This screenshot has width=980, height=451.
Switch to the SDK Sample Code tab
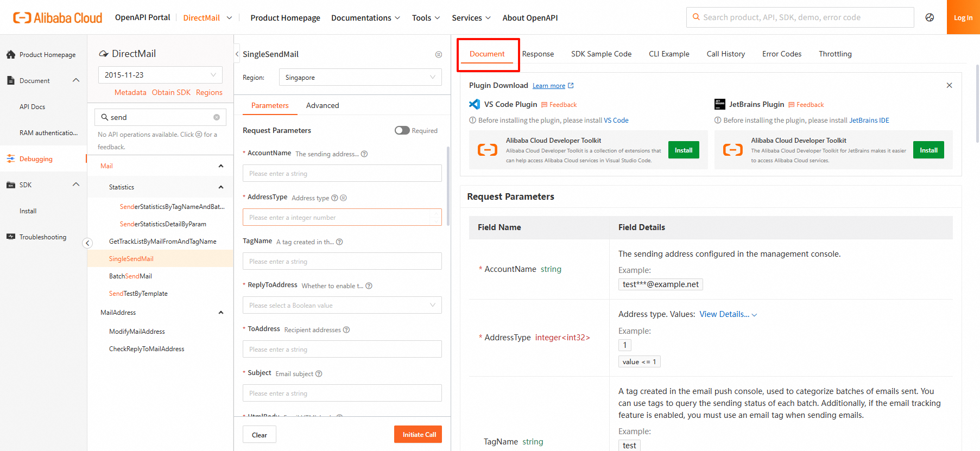(x=601, y=54)
